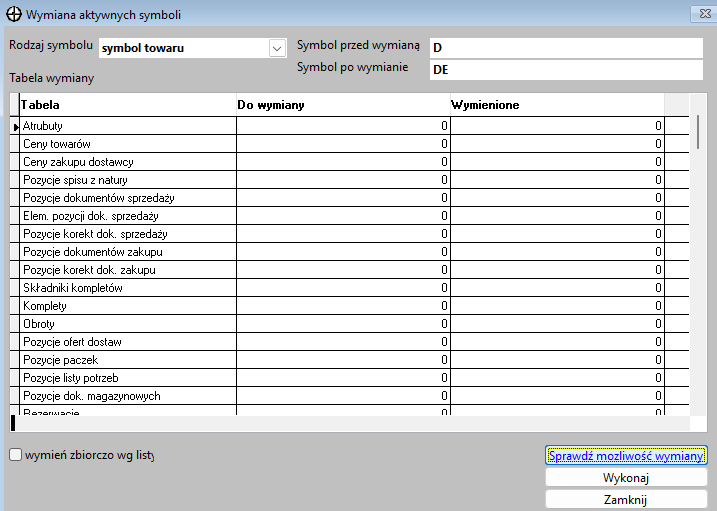Click the Wykonaj button

(626, 478)
